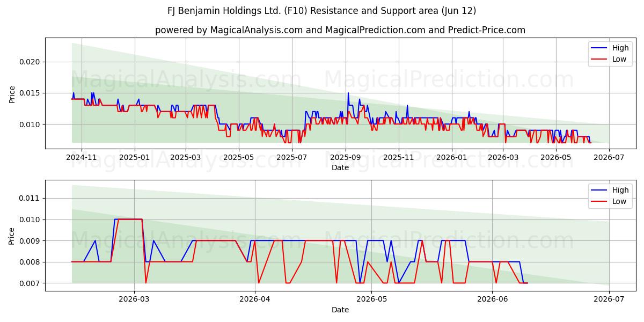Click the top chart's 'Price' y-axis label

coord(12,93)
